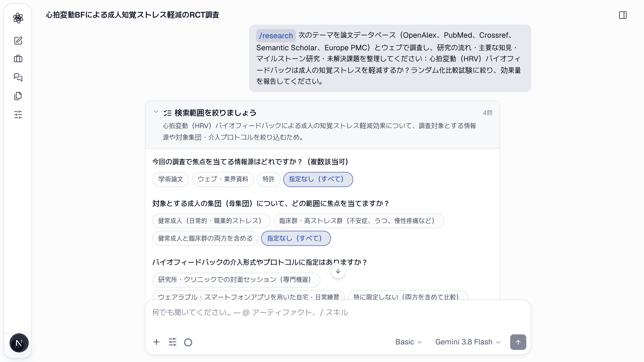Jump to bottom with down-arrow button
The image size is (644, 362).
[x=338, y=271]
